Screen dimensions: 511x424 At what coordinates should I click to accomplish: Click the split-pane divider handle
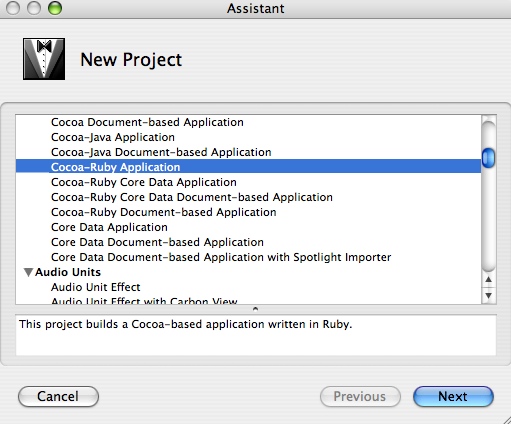tap(255, 309)
